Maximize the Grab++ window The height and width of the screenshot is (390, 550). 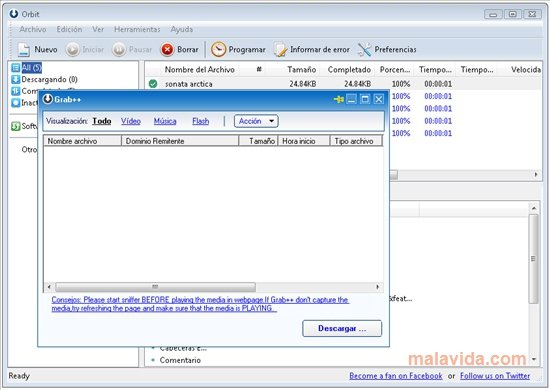(x=365, y=99)
